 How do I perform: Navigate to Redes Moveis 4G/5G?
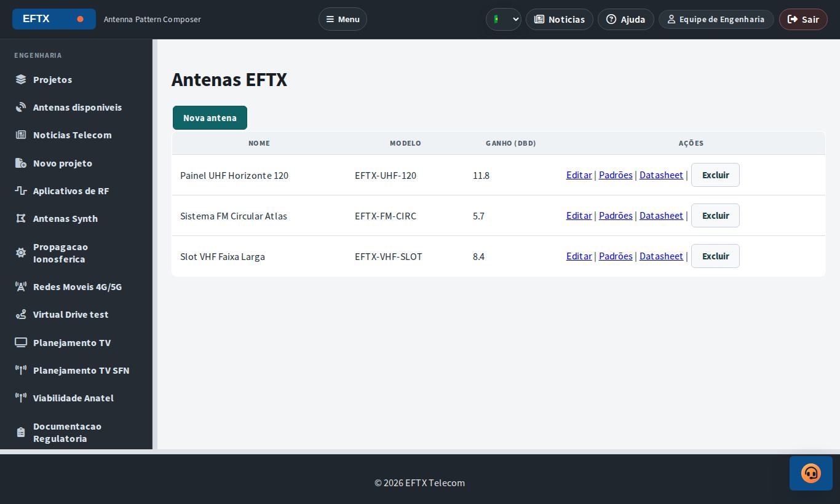[x=76, y=286]
